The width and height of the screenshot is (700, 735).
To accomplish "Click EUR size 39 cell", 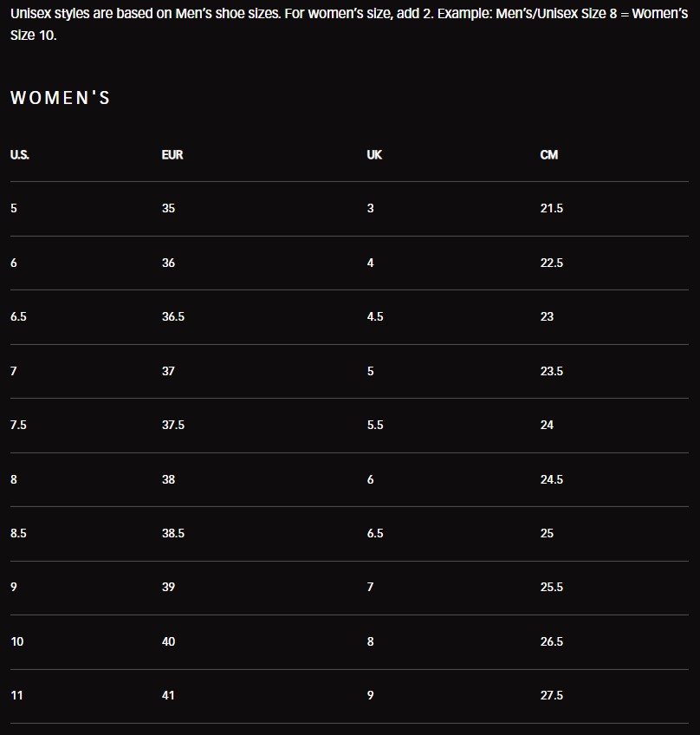I will pos(168,588).
